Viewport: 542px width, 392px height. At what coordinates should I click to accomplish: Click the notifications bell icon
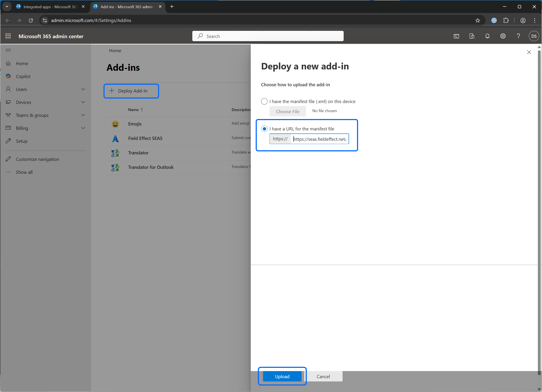click(x=487, y=36)
